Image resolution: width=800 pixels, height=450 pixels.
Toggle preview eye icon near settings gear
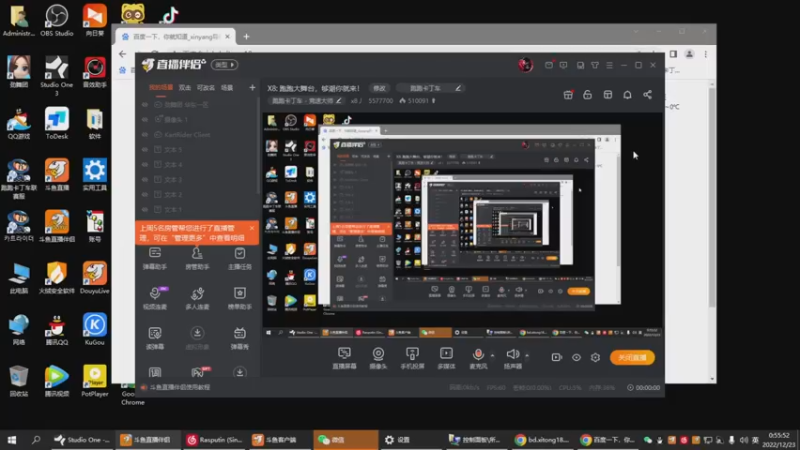point(576,358)
